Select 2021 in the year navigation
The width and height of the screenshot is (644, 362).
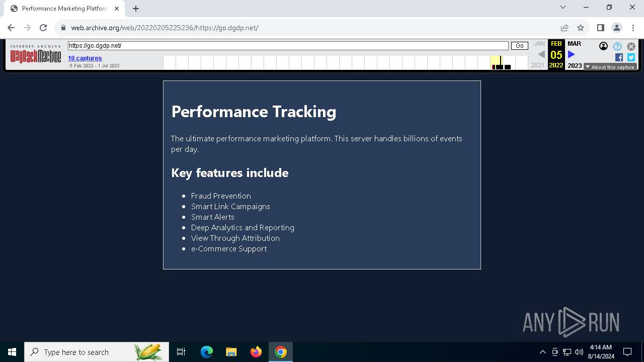[538, 65]
